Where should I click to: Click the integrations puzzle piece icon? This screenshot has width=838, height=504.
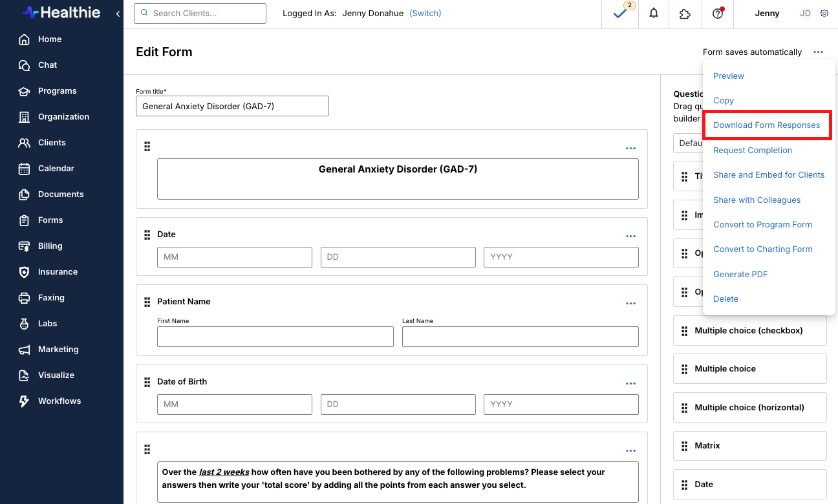click(x=685, y=14)
